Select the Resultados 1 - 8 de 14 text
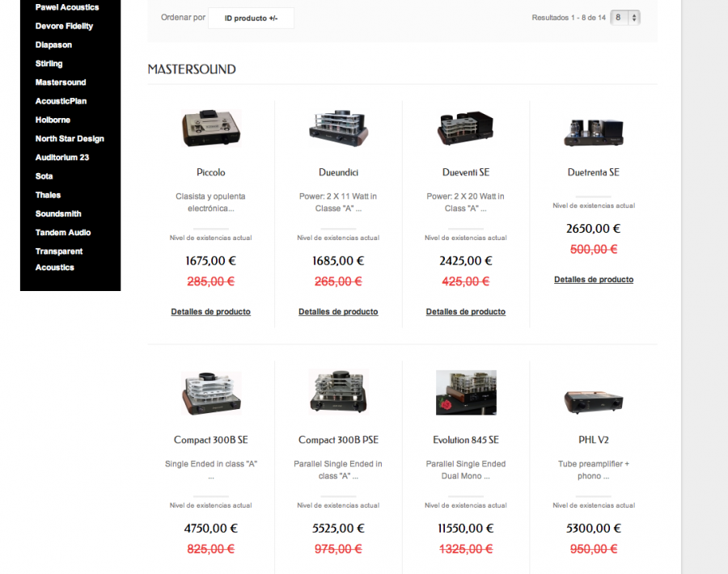 pyautogui.click(x=569, y=18)
